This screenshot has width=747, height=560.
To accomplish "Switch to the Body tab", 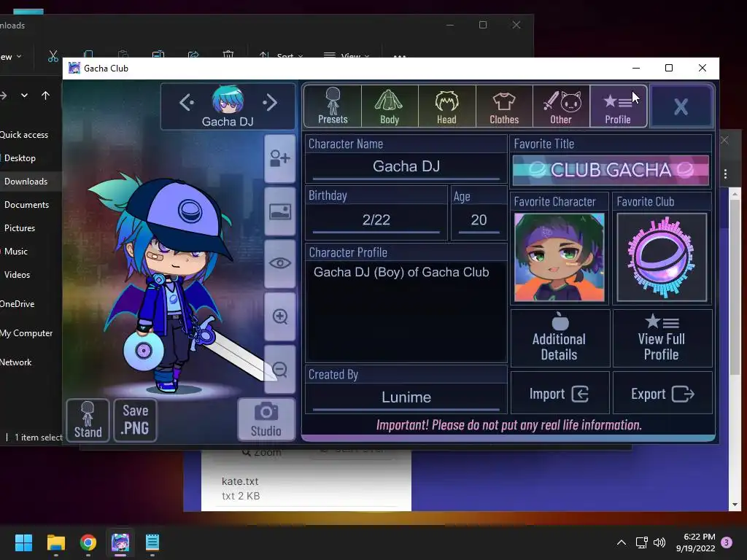I will (390, 106).
